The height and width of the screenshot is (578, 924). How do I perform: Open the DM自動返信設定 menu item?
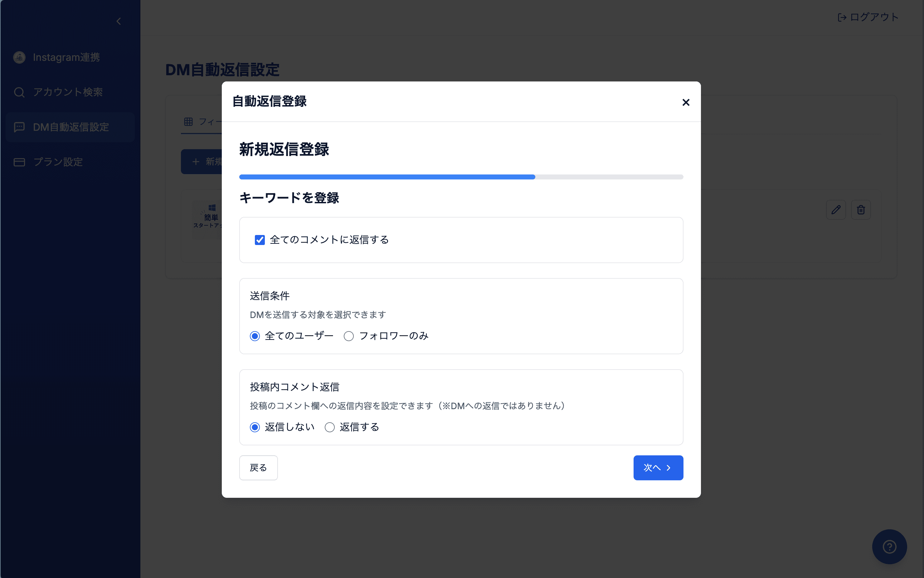click(70, 127)
